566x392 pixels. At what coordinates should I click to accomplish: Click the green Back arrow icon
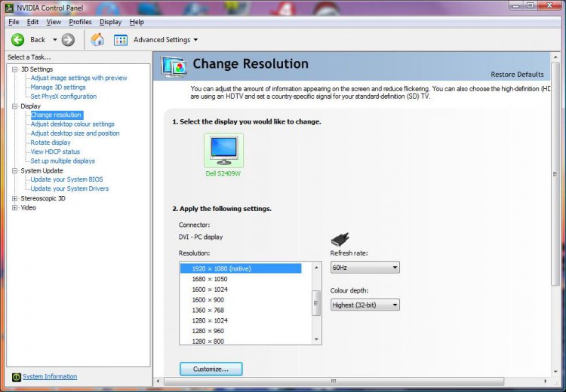click(x=17, y=40)
